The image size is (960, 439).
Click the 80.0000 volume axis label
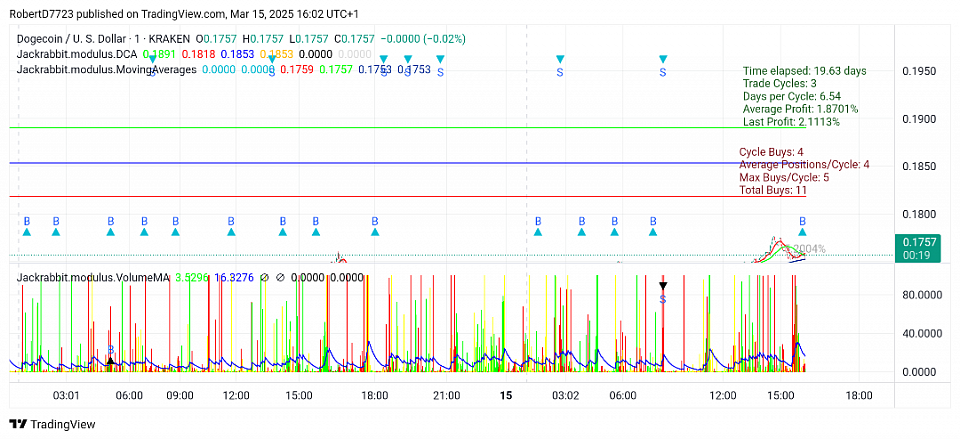tap(921, 295)
